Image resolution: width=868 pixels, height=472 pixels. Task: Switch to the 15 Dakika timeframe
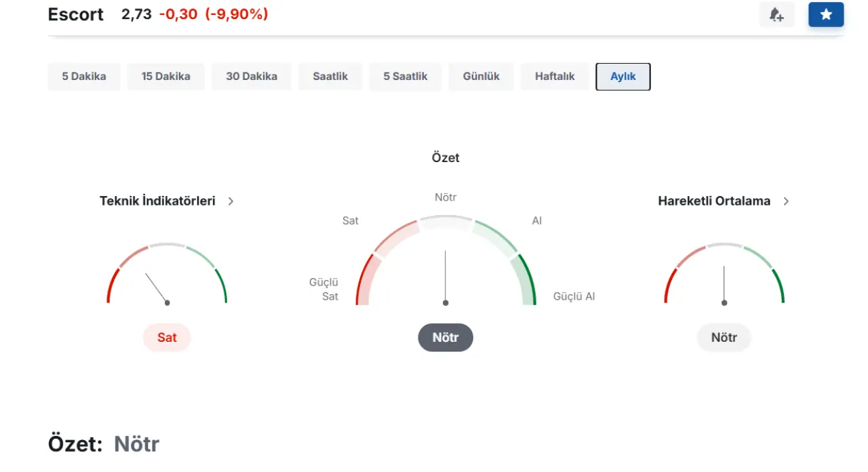pyautogui.click(x=165, y=77)
